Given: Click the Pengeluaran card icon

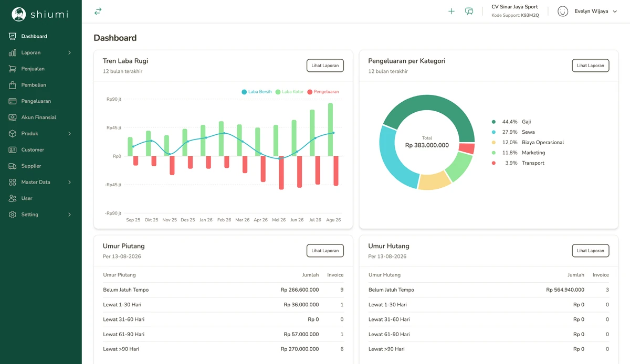Looking at the screenshot, I should (x=13, y=101).
